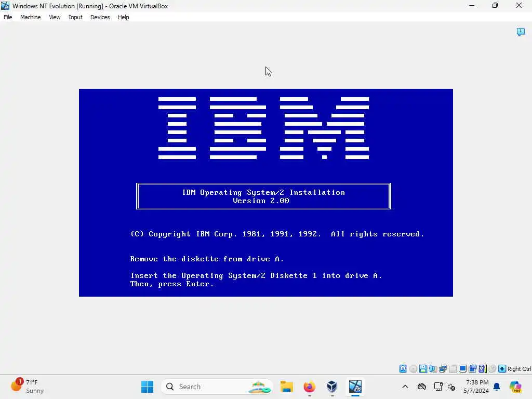The width and height of the screenshot is (532, 399).
Task: Open the View menu
Action: click(x=55, y=17)
